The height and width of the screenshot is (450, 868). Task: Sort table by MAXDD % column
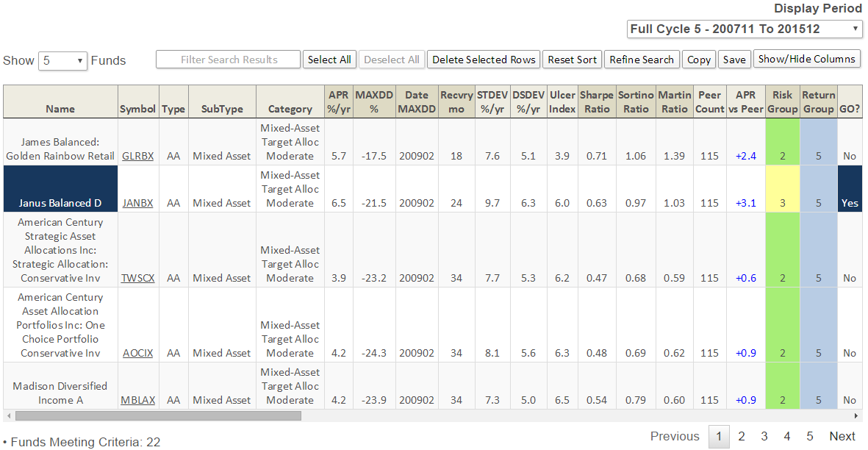[x=374, y=101]
